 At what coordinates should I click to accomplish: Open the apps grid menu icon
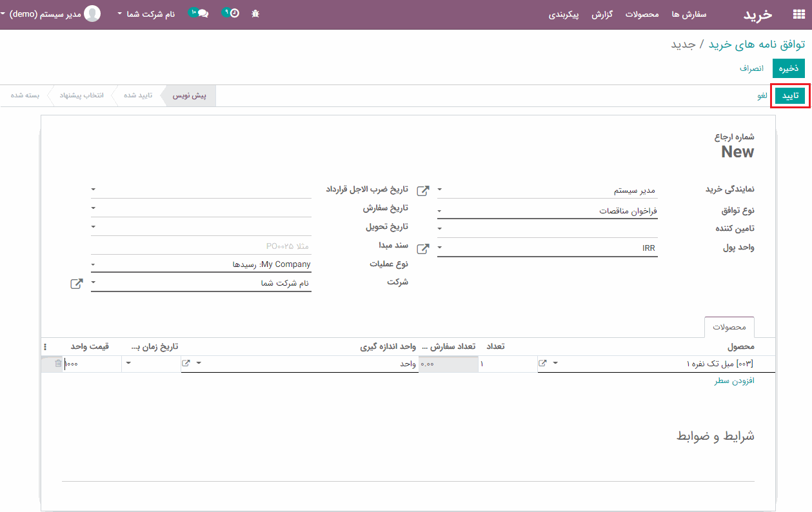tap(798, 14)
